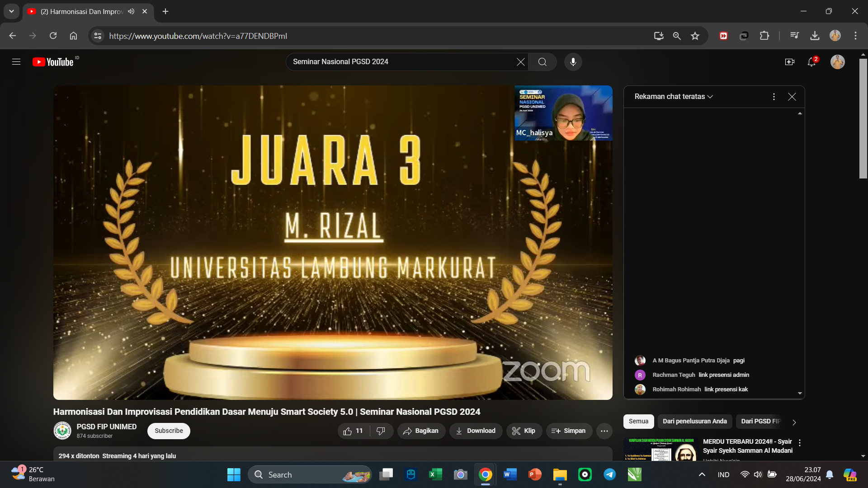Go to YouTube home via logo
The height and width of the screenshot is (488, 868).
53,62
